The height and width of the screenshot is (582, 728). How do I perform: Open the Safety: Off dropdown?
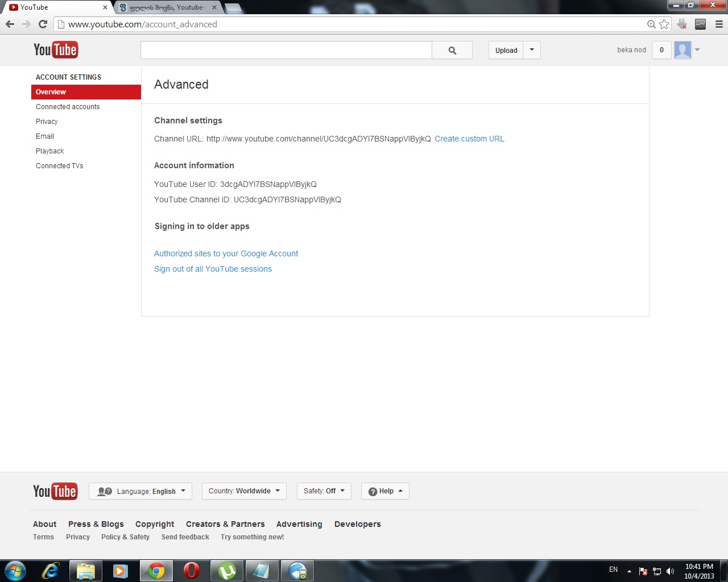[x=324, y=491]
